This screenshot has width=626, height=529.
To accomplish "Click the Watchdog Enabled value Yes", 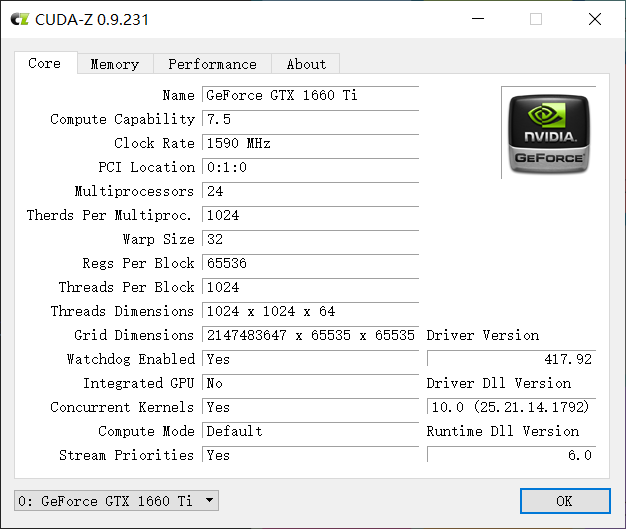I will point(310,359).
